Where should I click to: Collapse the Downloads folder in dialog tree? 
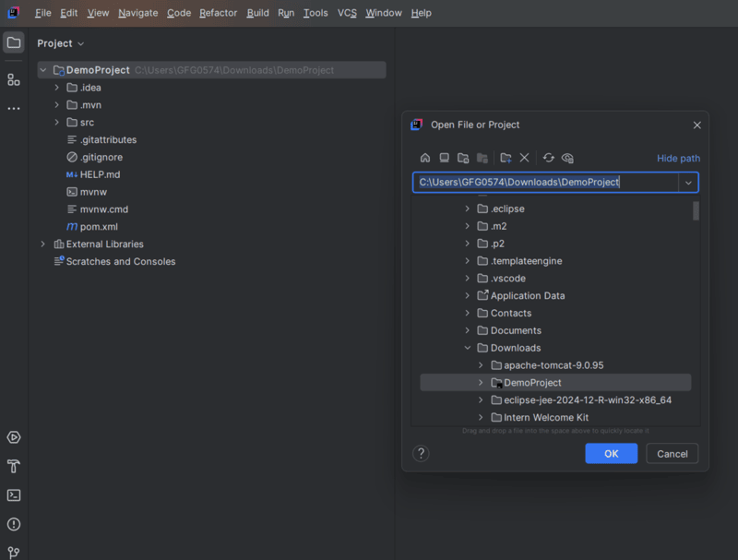coord(468,348)
